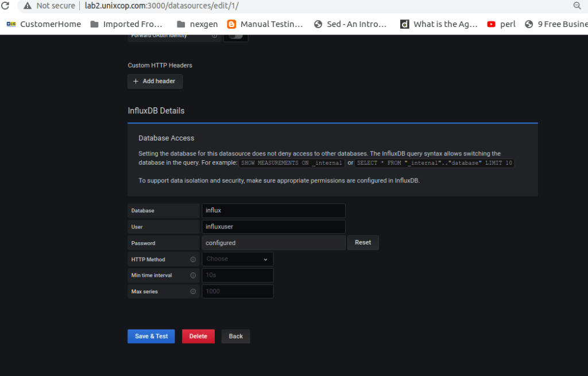This screenshot has width=588, height=376.
Task: Click the Database Access heading text
Action: tap(167, 138)
